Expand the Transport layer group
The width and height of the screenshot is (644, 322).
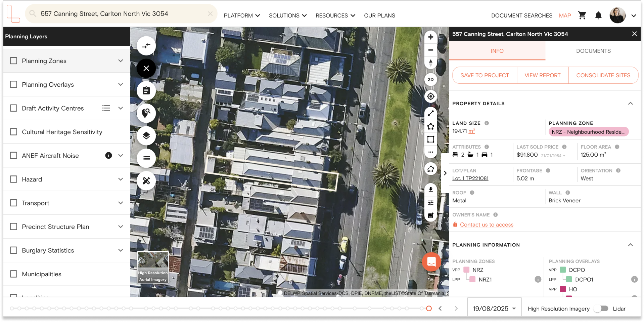[121, 203]
